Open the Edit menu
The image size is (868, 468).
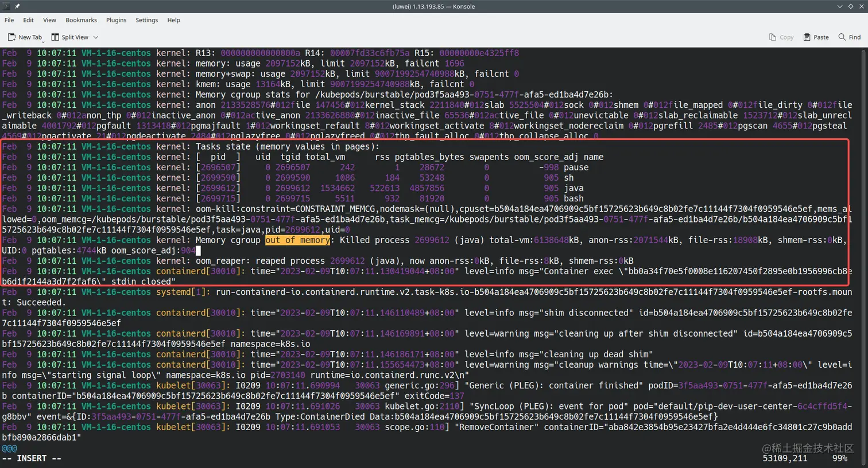click(x=28, y=20)
